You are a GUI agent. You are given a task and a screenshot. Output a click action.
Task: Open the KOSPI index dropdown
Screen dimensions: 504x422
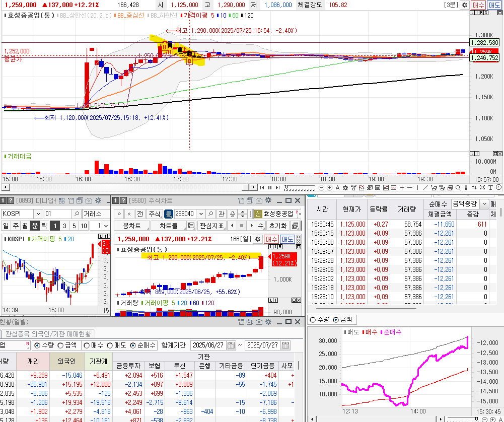pyautogui.click(x=38, y=214)
